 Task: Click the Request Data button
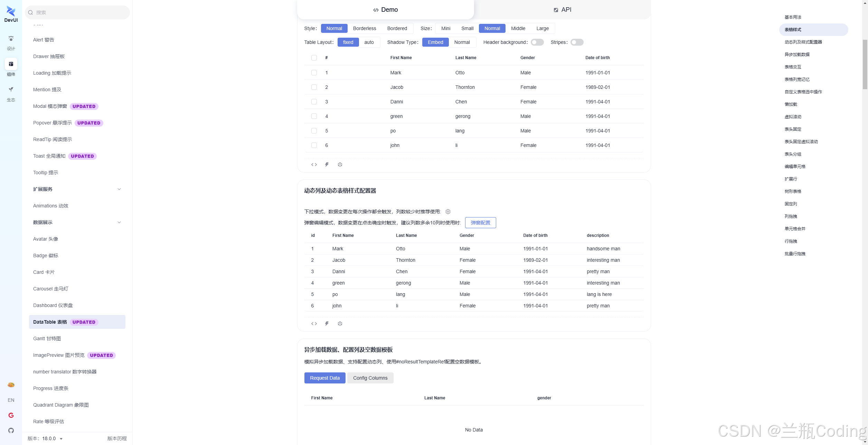pyautogui.click(x=324, y=378)
